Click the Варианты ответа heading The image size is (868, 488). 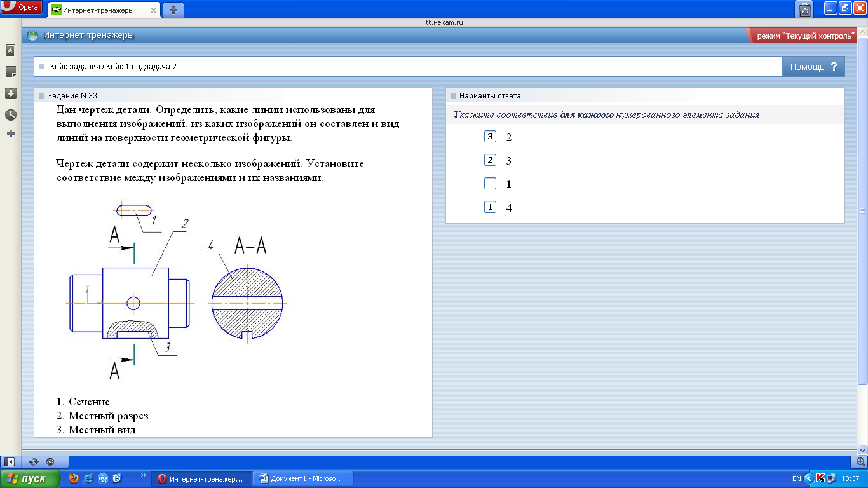pyautogui.click(x=491, y=96)
